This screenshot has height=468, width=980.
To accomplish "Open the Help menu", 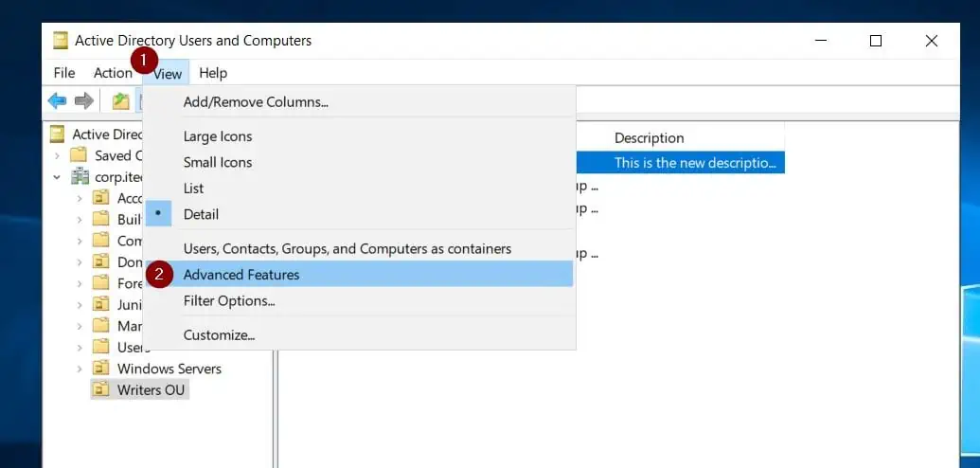I will click(213, 73).
